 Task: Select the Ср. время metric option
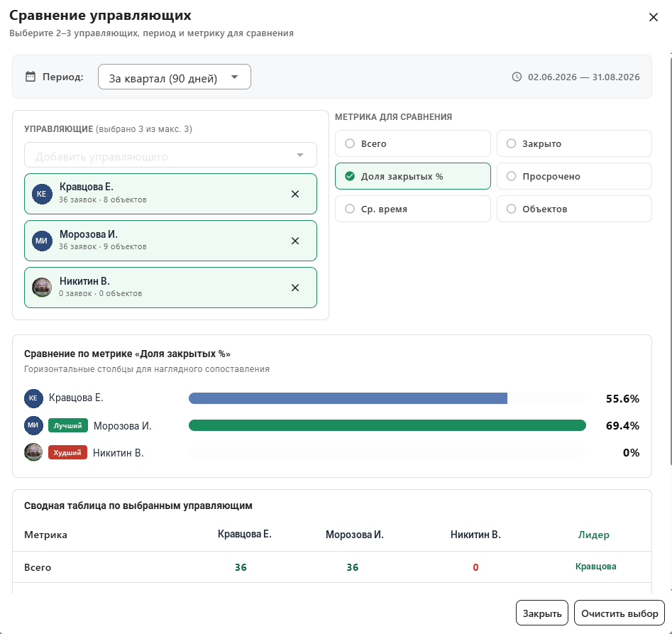pos(413,209)
